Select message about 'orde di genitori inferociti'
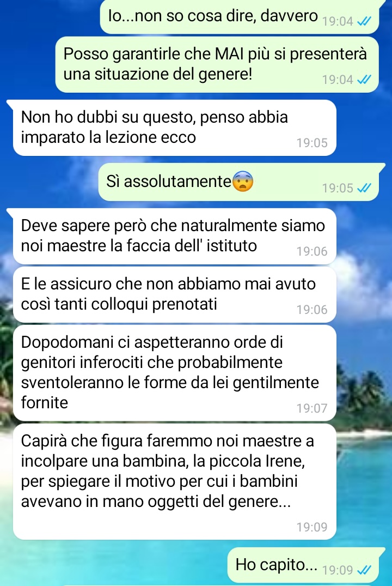Screen dimensions: 392x586 174,373
